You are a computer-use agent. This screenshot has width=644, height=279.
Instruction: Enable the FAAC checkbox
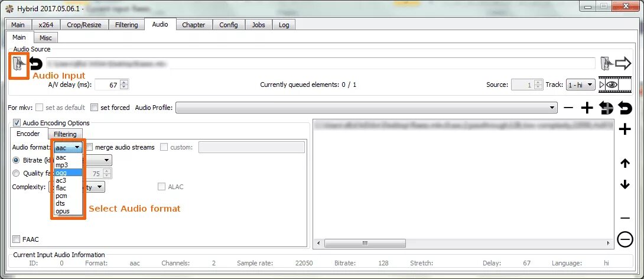[x=17, y=239]
